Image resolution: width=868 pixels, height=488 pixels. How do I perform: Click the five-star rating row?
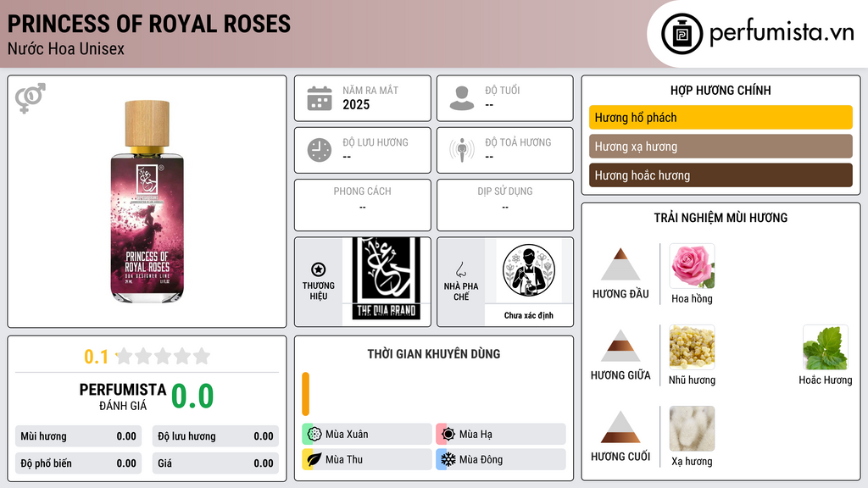(164, 356)
